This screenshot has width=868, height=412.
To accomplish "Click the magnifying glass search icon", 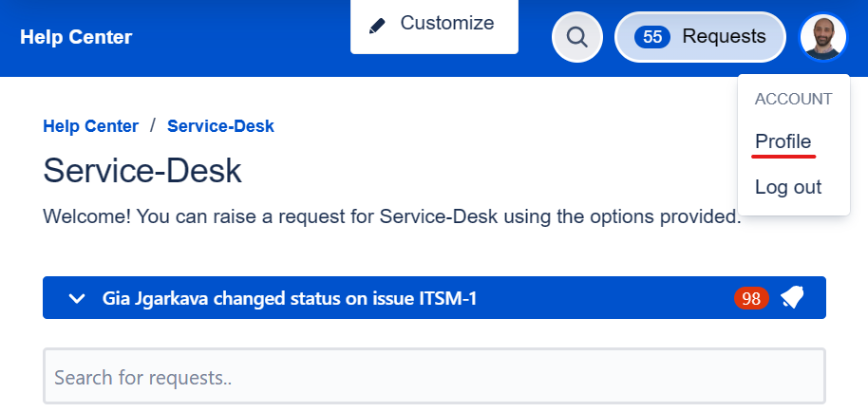I will [x=576, y=37].
